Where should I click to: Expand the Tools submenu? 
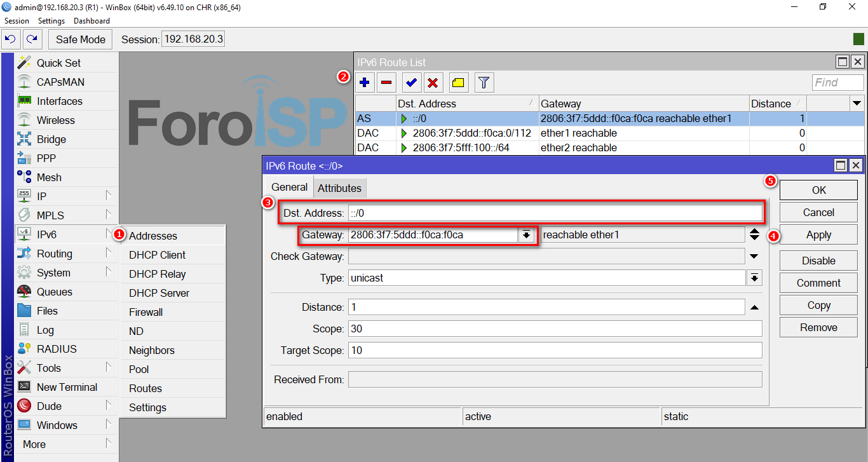pos(67,368)
